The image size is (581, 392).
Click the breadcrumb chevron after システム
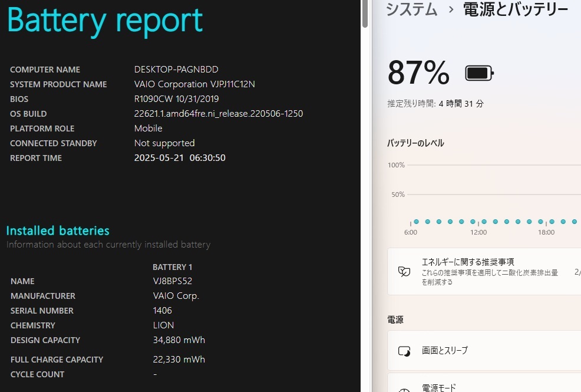[451, 9]
